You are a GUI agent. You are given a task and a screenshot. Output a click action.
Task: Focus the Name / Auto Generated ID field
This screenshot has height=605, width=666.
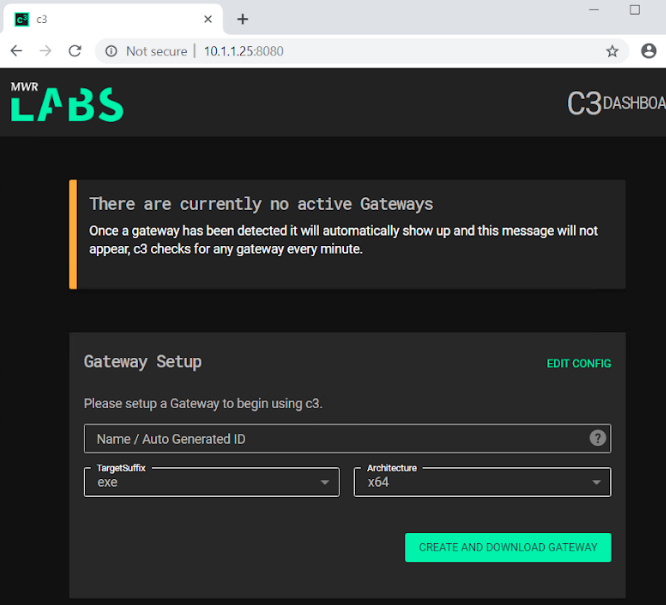coord(347,438)
